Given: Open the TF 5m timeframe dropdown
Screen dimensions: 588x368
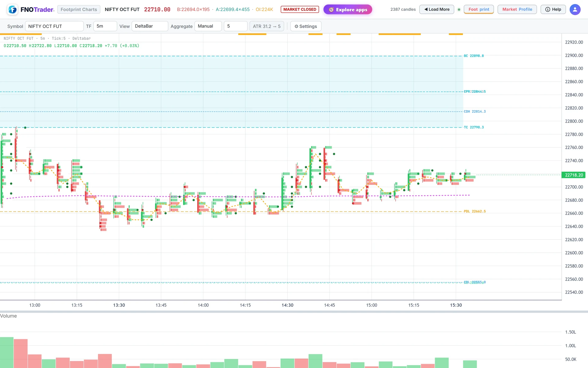Looking at the screenshot, I should (105, 26).
